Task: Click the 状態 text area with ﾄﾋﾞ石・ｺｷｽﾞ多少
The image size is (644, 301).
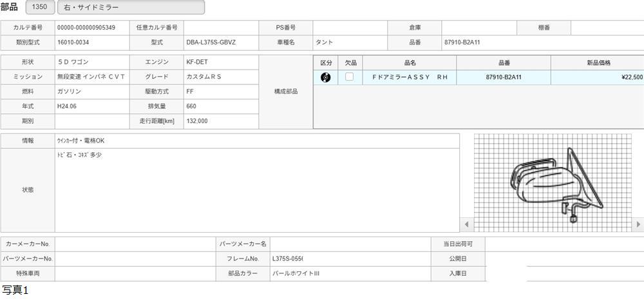Action: point(256,190)
